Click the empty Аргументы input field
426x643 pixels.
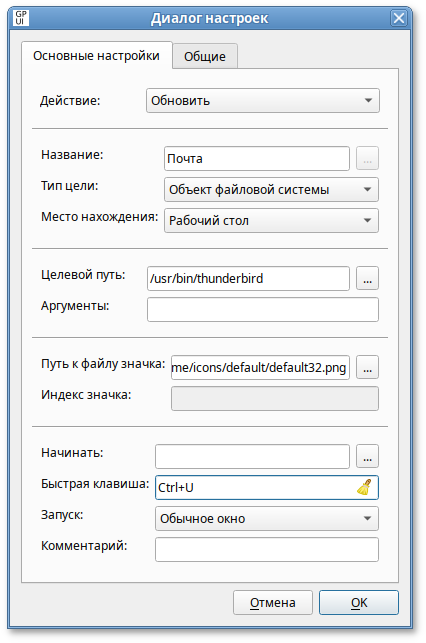pos(263,310)
